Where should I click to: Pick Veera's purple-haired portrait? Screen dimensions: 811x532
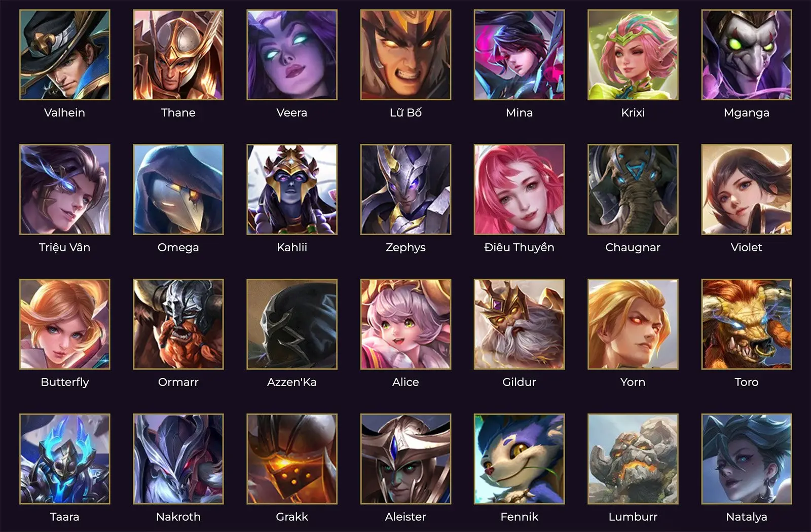(291, 55)
